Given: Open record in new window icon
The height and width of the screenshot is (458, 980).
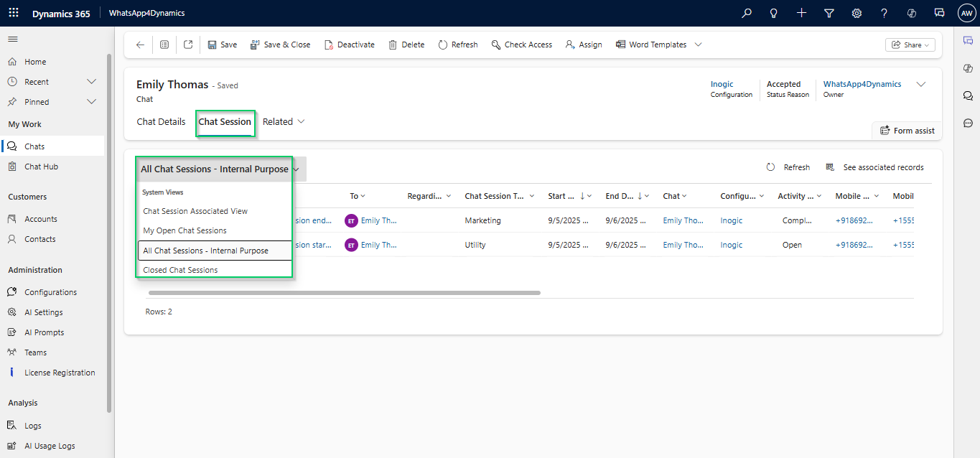Looking at the screenshot, I should pyautogui.click(x=188, y=45).
